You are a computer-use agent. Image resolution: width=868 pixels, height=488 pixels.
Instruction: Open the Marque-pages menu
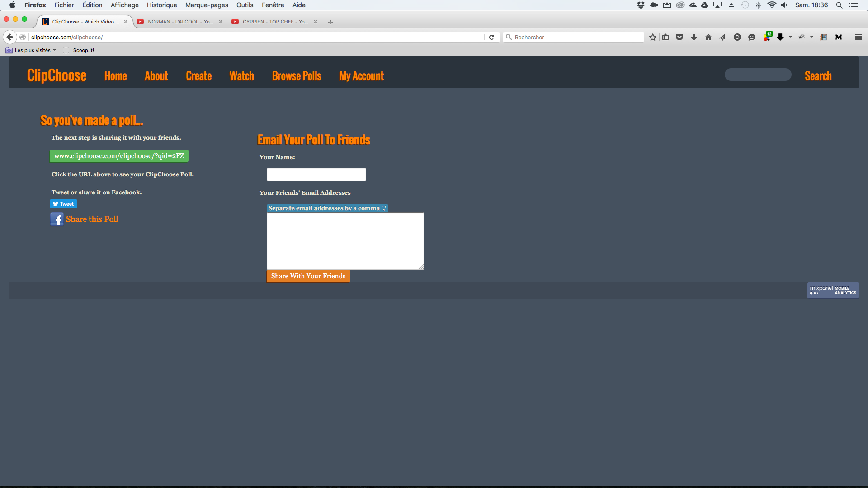[207, 5]
